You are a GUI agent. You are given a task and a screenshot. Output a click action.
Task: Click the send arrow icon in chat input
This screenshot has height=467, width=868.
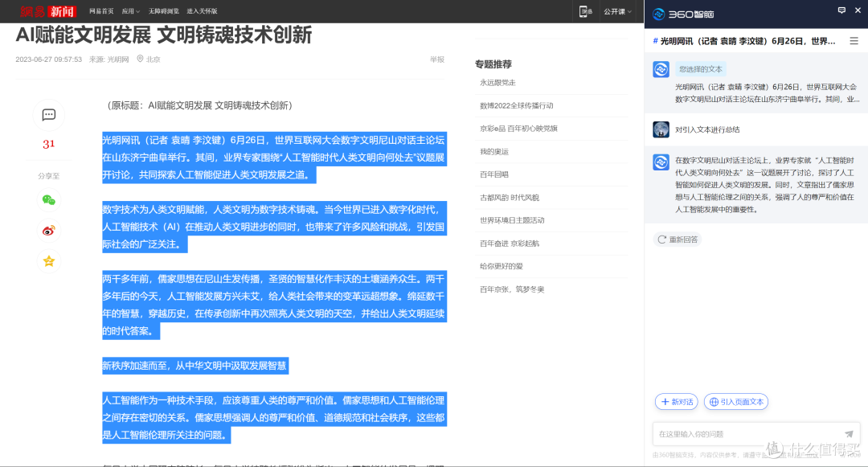coord(849,434)
